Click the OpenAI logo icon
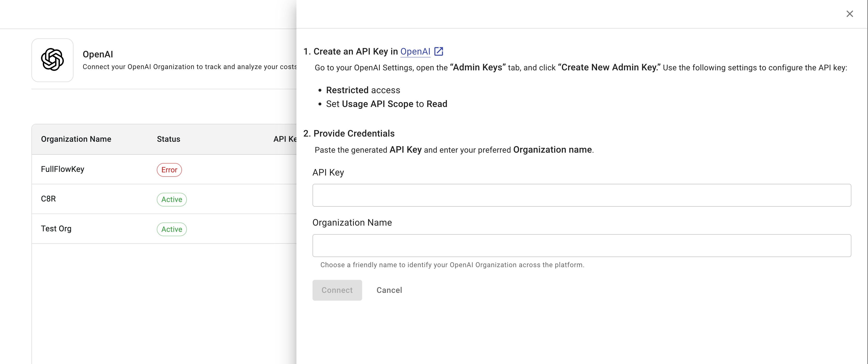The width and height of the screenshot is (868, 364). 52,60
